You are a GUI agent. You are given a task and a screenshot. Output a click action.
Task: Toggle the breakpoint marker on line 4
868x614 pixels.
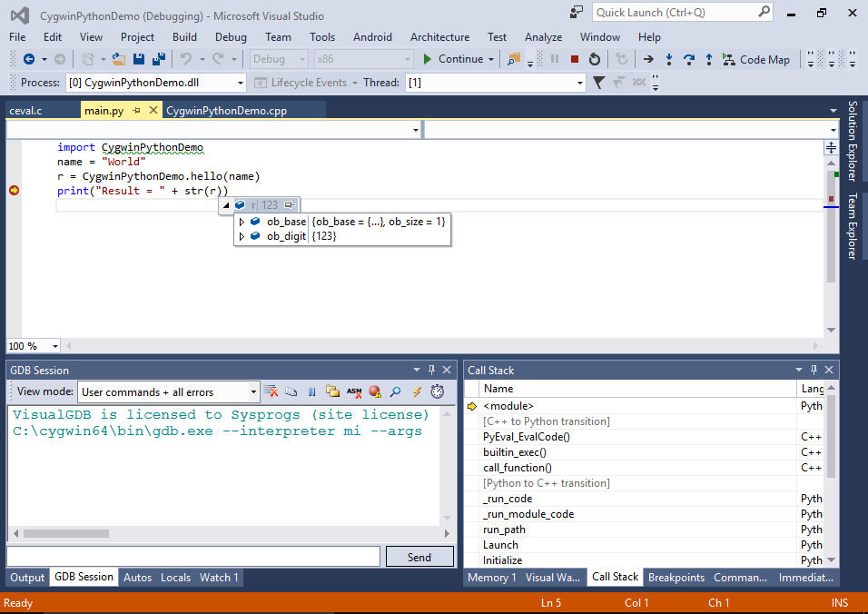(x=14, y=191)
